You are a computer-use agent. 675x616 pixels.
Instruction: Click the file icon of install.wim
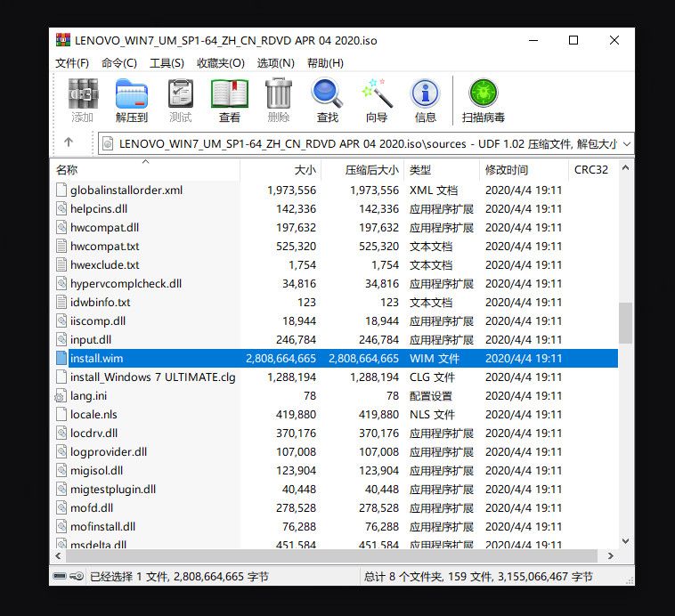[x=61, y=358]
